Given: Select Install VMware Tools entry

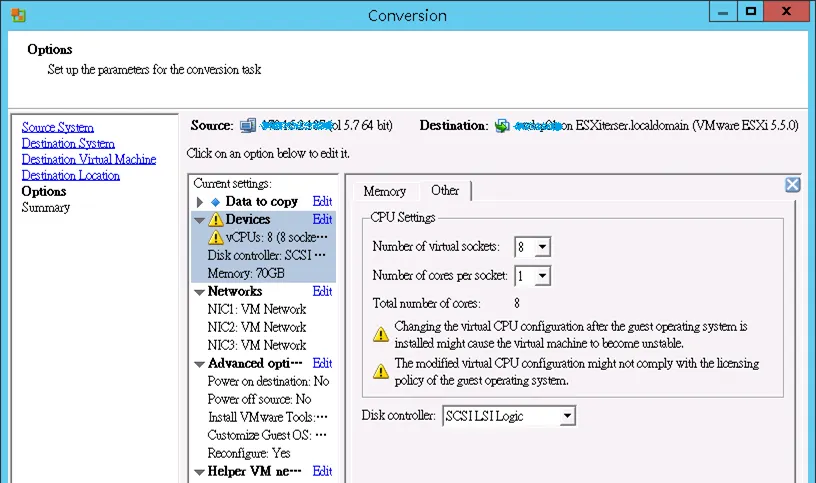Looking at the screenshot, I should pyautogui.click(x=267, y=417).
